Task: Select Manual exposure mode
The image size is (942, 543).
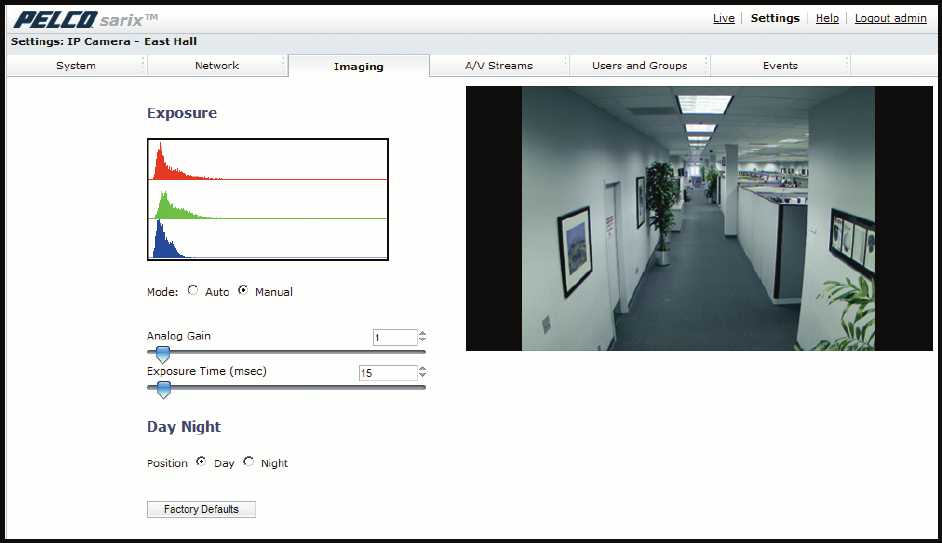Action: pyautogui.click(x=243, y=290)
